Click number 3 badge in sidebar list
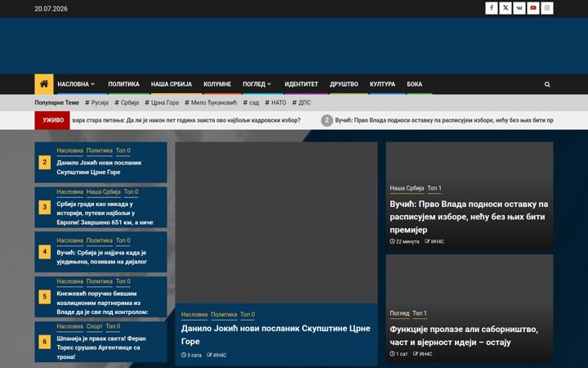 click(45, 207)
